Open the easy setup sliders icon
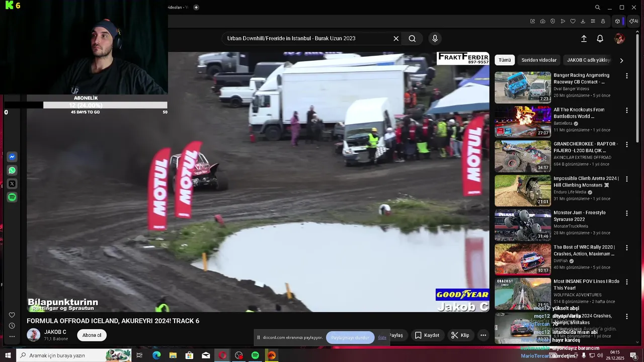The image size is (644, 362). point(593,21)
